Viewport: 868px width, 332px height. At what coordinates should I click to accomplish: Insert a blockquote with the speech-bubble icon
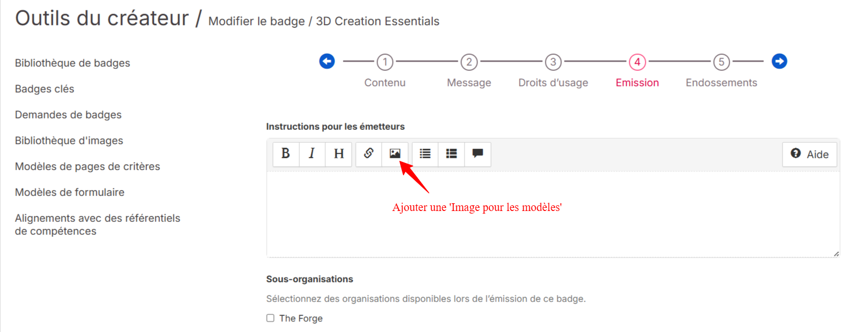(x=478, y=154)
